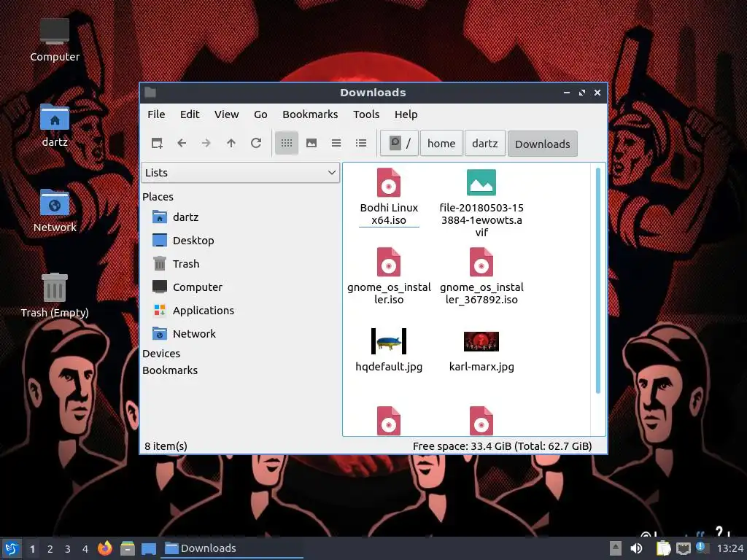
Task: Navigate to dartz path segment
Action: 484,144
